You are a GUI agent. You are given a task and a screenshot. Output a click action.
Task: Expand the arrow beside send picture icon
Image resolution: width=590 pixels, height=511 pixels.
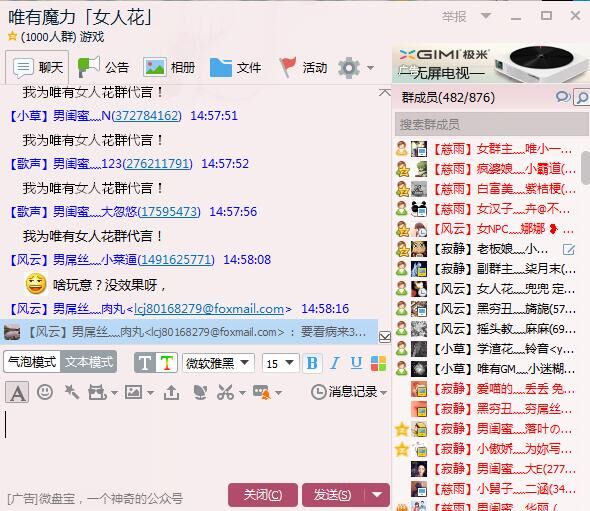[x=150, y=393]
